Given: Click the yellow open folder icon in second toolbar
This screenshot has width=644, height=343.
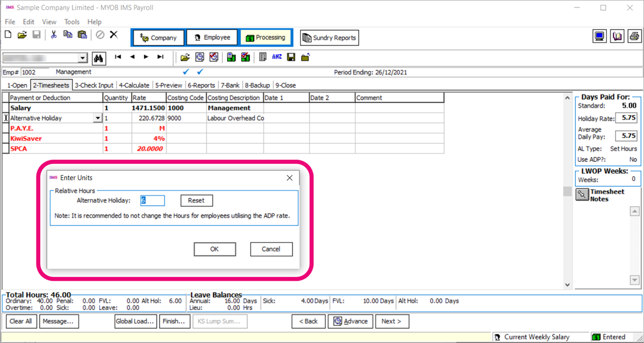Looking at the screenshot, I should [x=185, y=57].
